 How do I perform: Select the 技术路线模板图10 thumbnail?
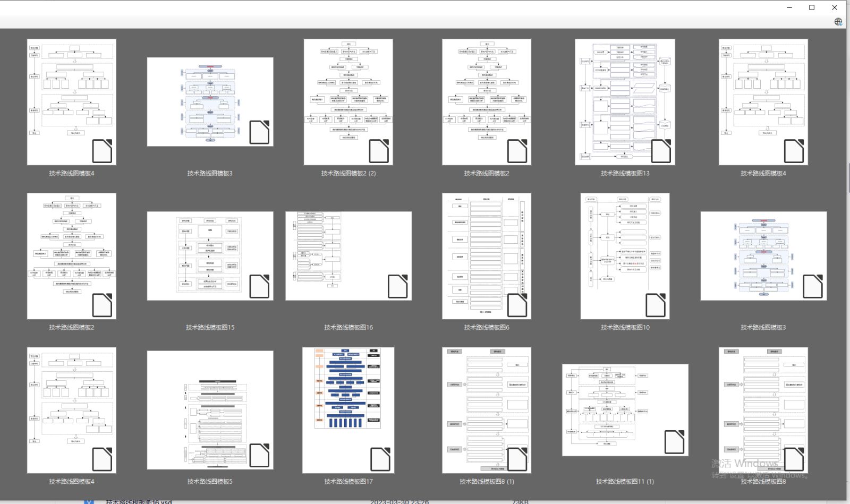point(625,256)
